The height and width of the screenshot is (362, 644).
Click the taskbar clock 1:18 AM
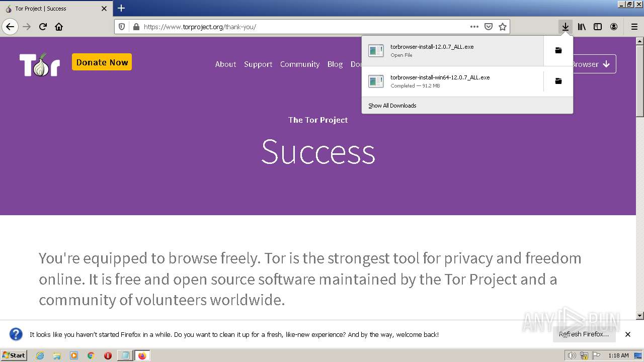coord(618,355)
